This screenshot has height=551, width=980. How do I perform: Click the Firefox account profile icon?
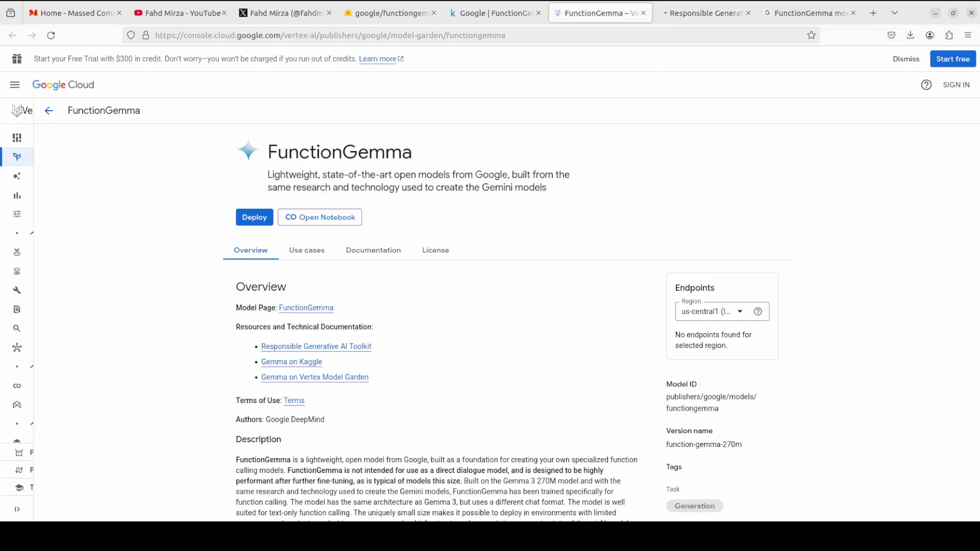pos(929,35)
